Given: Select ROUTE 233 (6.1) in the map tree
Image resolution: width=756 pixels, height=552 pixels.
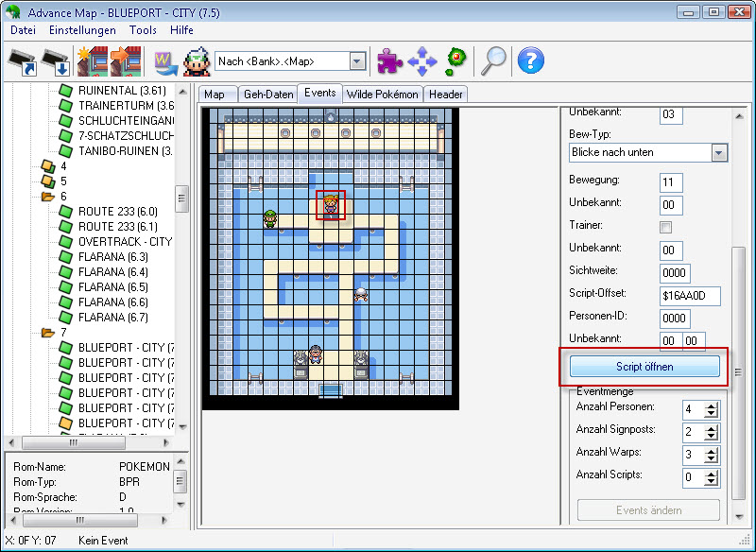Looking at the screenshot, I should point(117,226).
